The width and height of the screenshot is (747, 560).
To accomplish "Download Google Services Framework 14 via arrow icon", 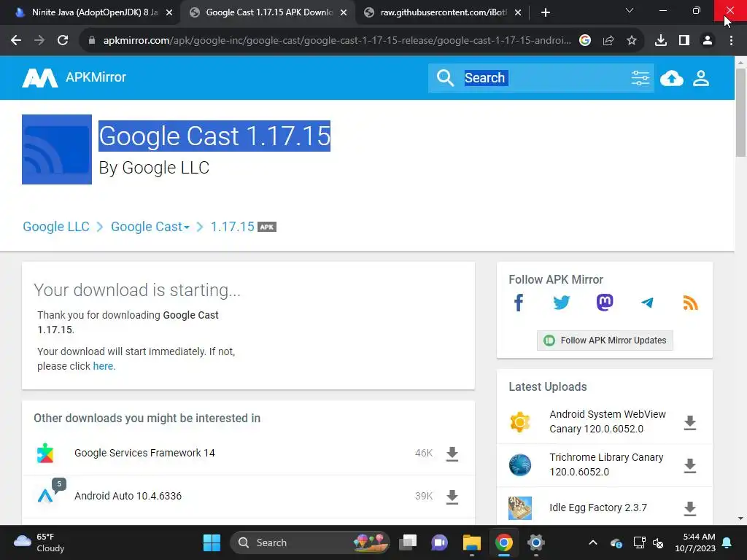I will click(452, 454).
